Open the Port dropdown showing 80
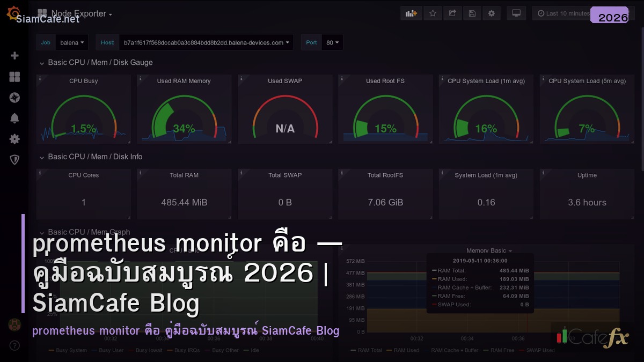Screen dimensions: 644x362 click(333, 42)
